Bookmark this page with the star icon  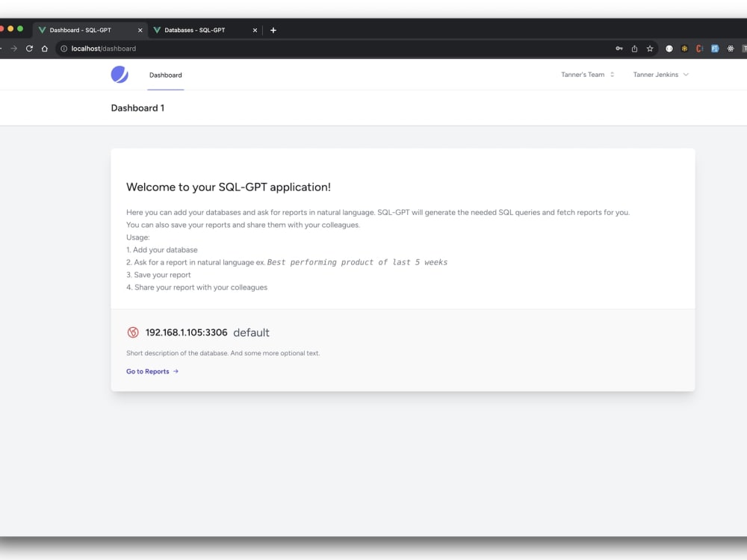pyautogui.click(x=650, y=49)
